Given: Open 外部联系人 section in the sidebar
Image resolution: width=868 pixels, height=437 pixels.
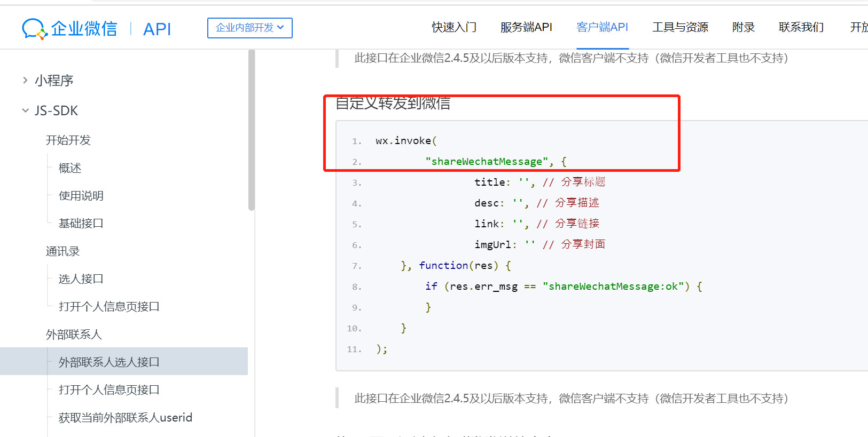Looking at the screenshot, I should pyautogui.click(x=74, y=335).
